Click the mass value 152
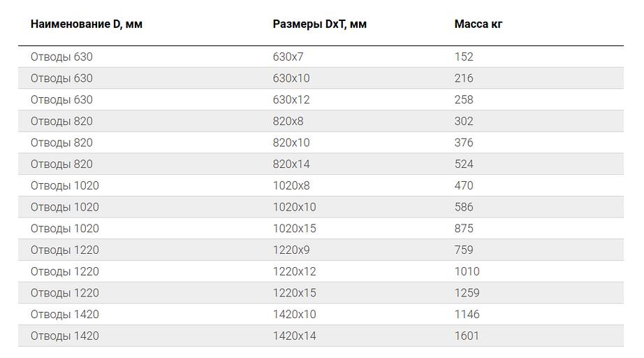Image resolution: width=644 pixels, height=358 pixels. click(x=464, y=57)
